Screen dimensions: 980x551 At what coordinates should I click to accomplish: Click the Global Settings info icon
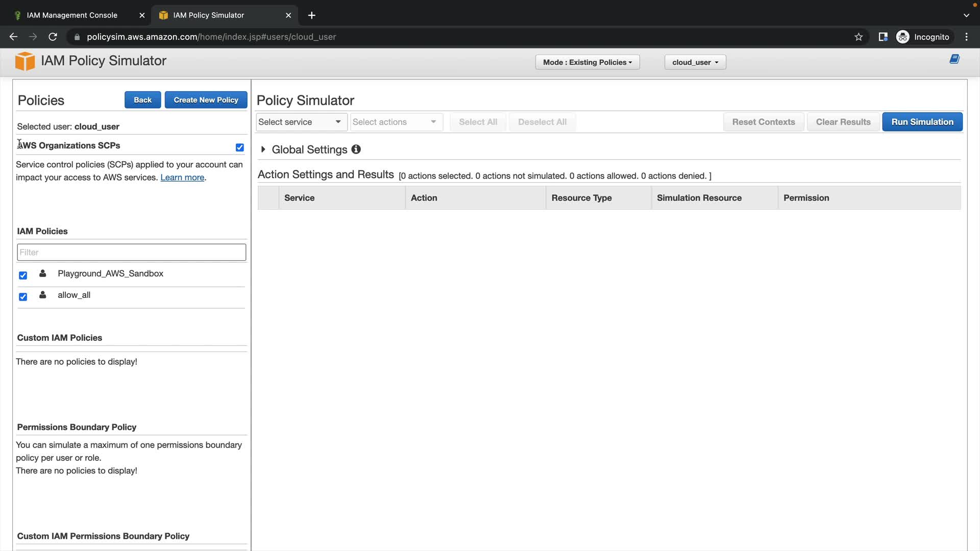[x=356, y=149]
